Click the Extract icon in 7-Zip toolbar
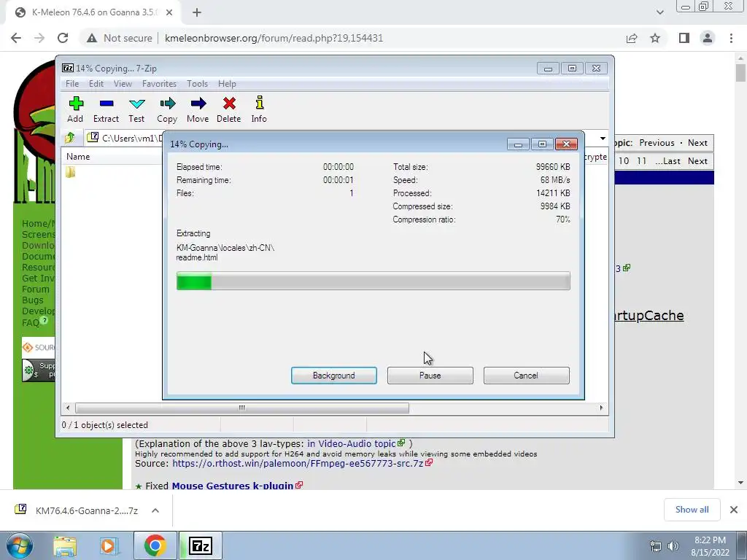The image size is (747, 560). 106,109
